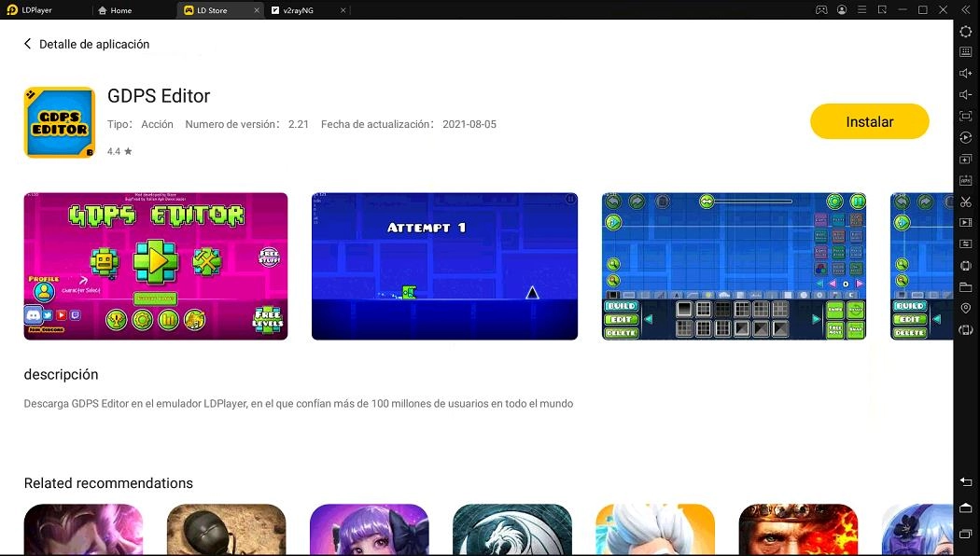Viewport: 980px width, 556px height.
Task: Open the virtual location pin icon
Action: coord(966,308)
